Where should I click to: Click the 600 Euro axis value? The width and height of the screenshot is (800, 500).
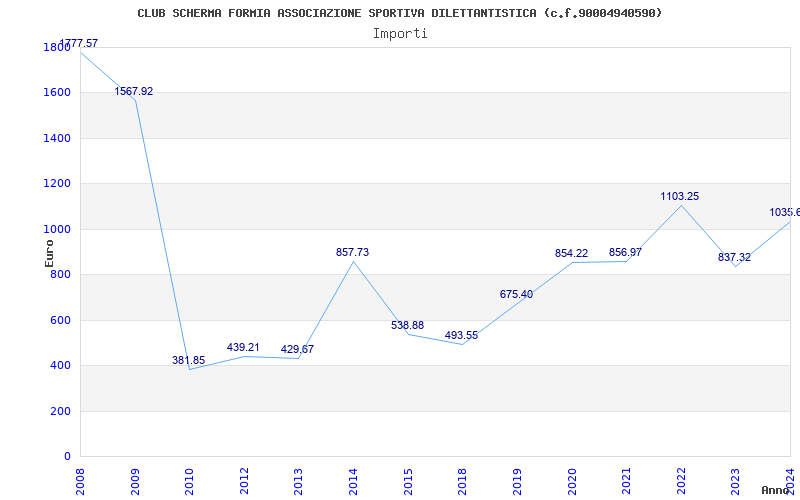click(x=60, y=320)
